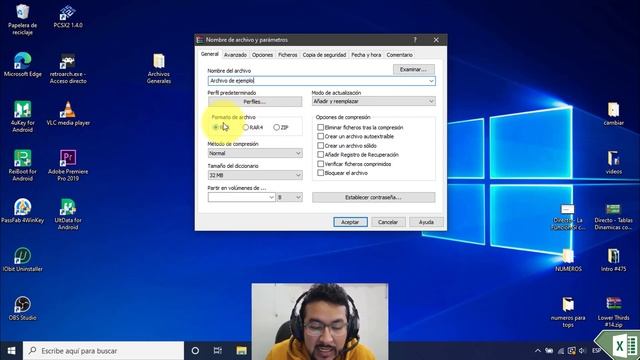The image size is (640, 360).
Task: Open the Windows Start menu
Action: 11,351
